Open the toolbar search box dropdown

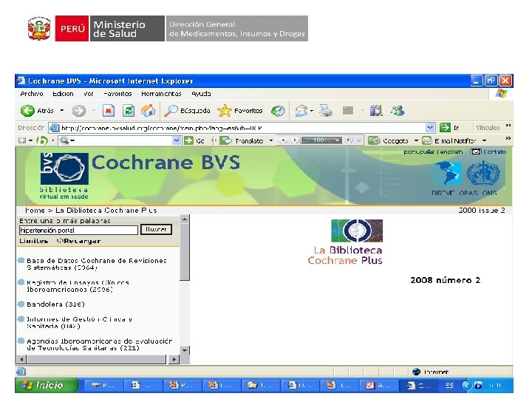(177, 140)
